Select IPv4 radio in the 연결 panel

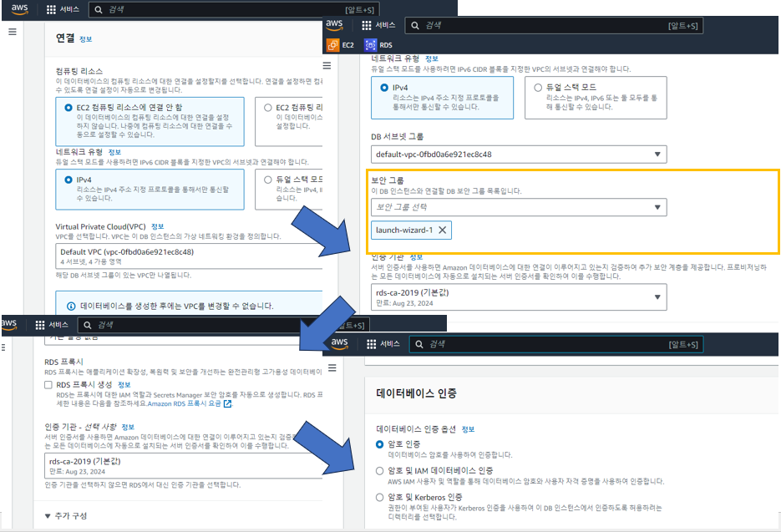(x=68, y=180)
